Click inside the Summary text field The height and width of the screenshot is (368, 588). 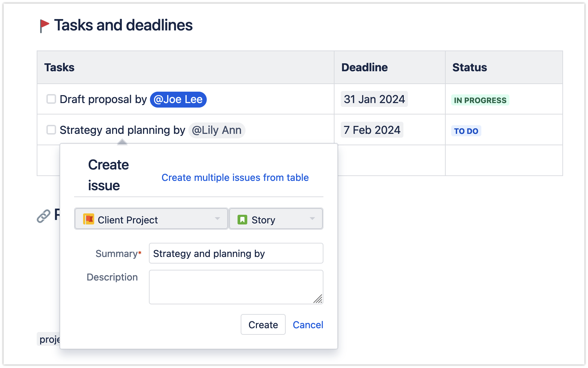click(235, 253)
